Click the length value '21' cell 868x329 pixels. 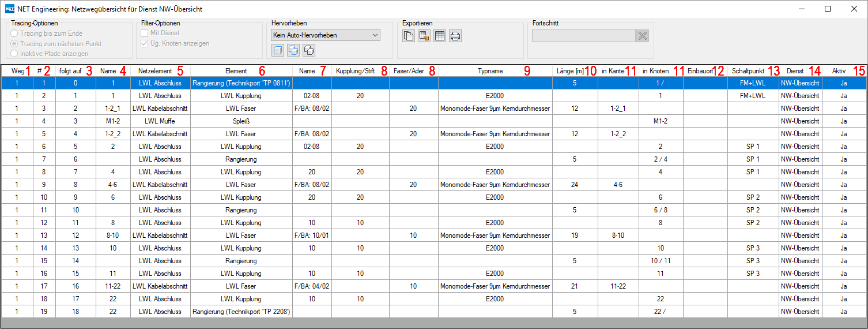575,286
